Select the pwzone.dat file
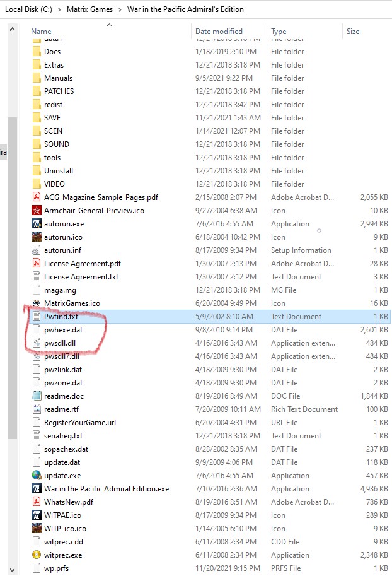Image resolution: width=392 pixels, height=576 pixels. pos(63,382)
